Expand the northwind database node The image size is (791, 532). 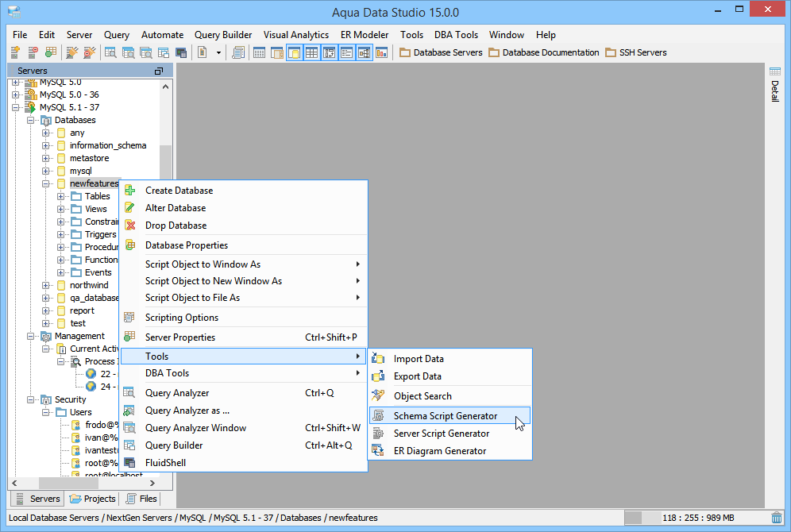pos(46,285)
